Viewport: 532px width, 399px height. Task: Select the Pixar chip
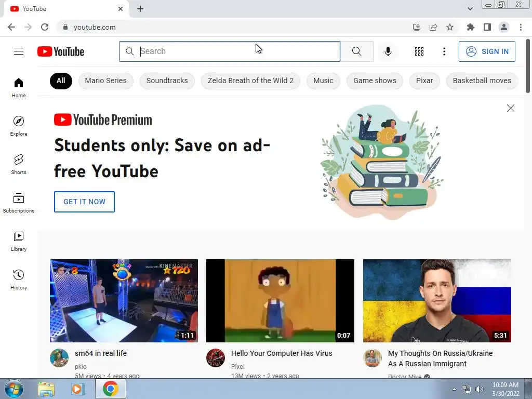424,81
